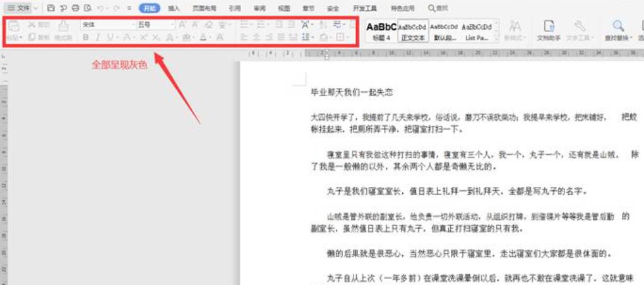Viewport: 644px width, 285px height.
Task: Switch to the 插入 tab
Action: click(174, 8)
